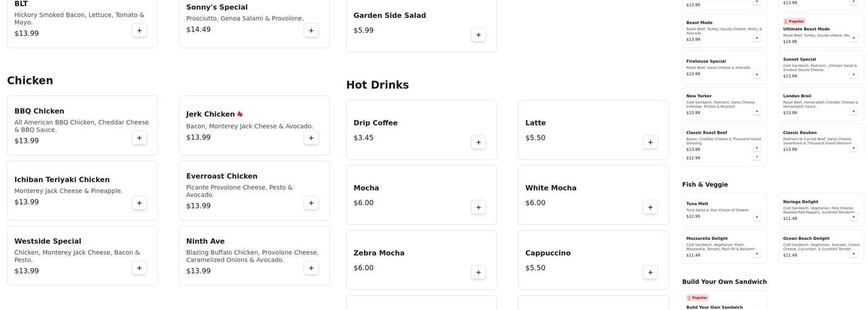Image resolution: width=868 pixels, height=310 pixels.
Task: Add White Mocha with plus icon
Action: pyautogui.click(x=650, y=207)
